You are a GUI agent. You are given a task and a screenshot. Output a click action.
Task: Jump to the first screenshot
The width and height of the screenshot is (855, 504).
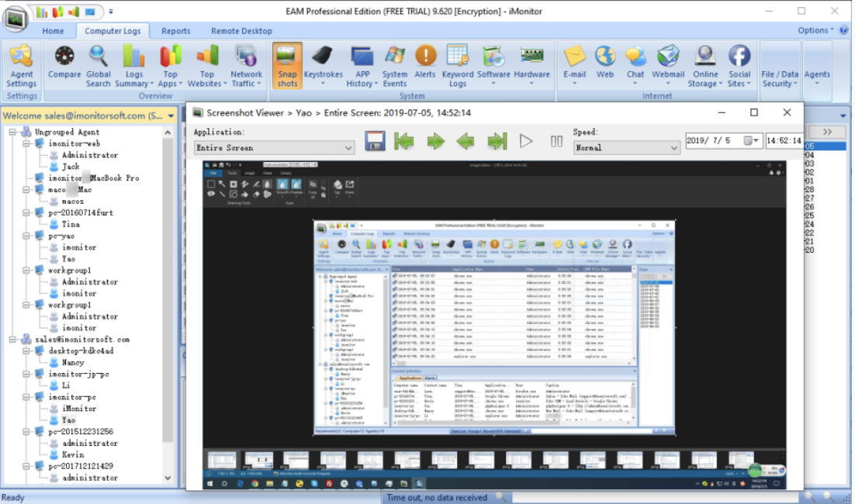(x=404, y=142)
